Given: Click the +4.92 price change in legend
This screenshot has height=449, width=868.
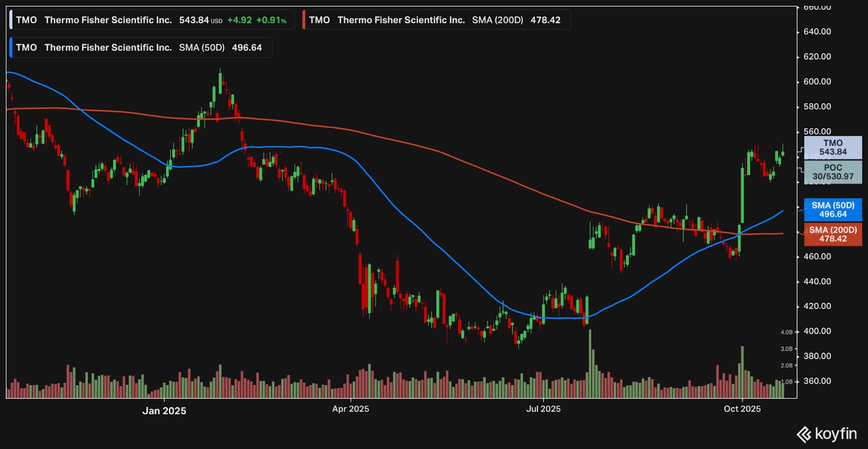Looking at the screenshot, I should point(239,20).
